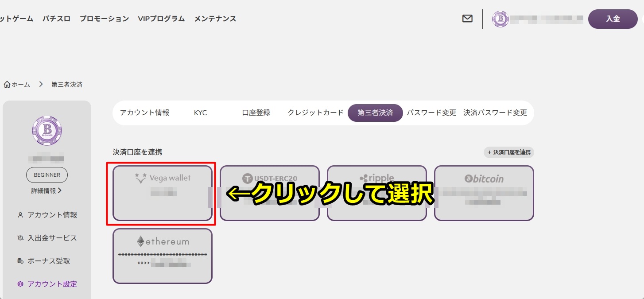644x299 pixels.
Task: Click the アカウント情報 person icon in sidebar
Action: 20,215
